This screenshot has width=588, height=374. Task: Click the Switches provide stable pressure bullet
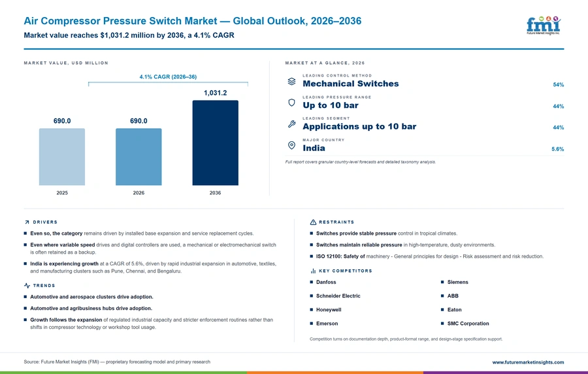pos(387,233)
